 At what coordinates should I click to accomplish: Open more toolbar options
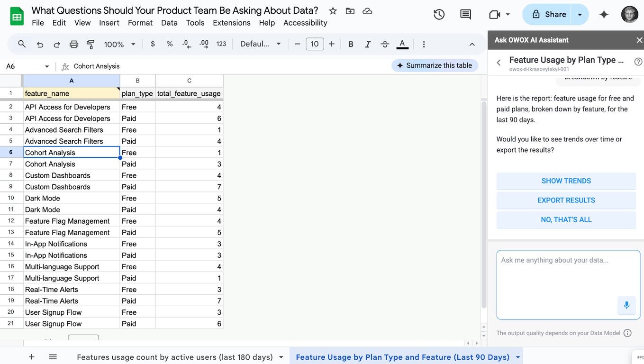click(424, 44)
